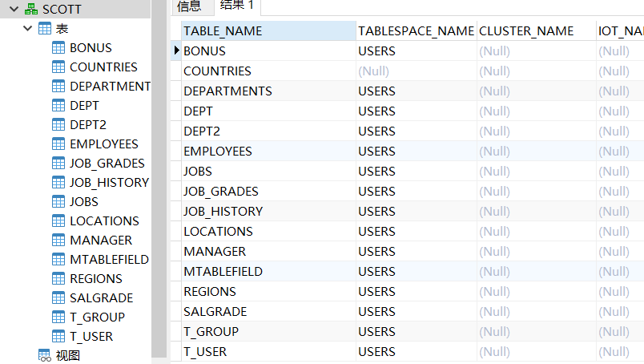Click the table icon beside JOB_GRADES
644x364 pixels.
click(x=58, y=163)
